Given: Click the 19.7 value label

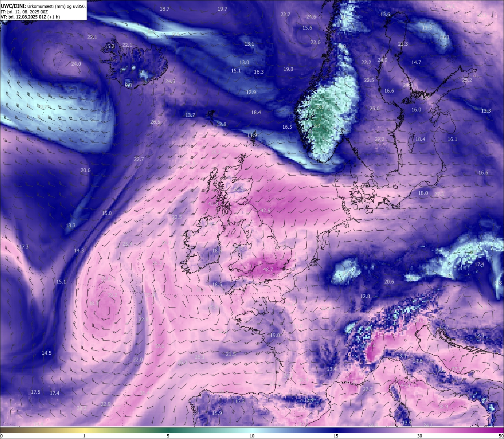Looking at the screenshot, I should coord(222,9).
